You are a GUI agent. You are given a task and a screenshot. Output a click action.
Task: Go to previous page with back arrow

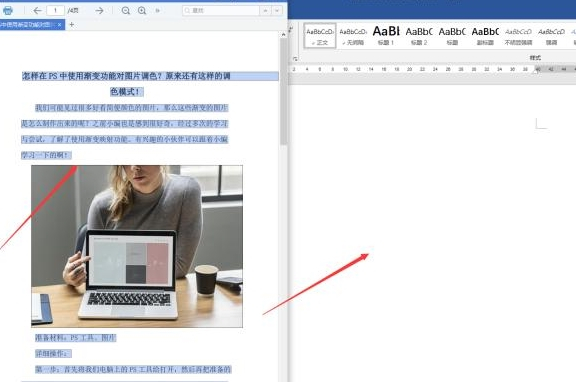[x=37, y=11]
